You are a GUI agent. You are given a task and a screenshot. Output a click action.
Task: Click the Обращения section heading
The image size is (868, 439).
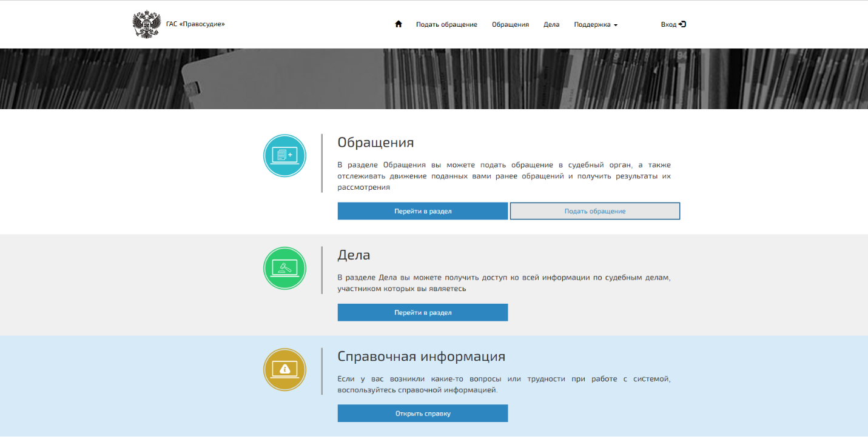375,142
